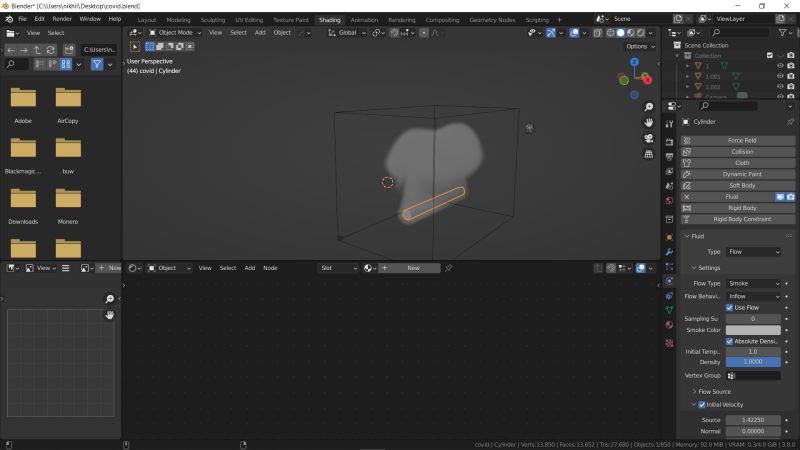Hide object 1 with eye icon
This screenshot has width=800, height=450.
click(780, 66)
